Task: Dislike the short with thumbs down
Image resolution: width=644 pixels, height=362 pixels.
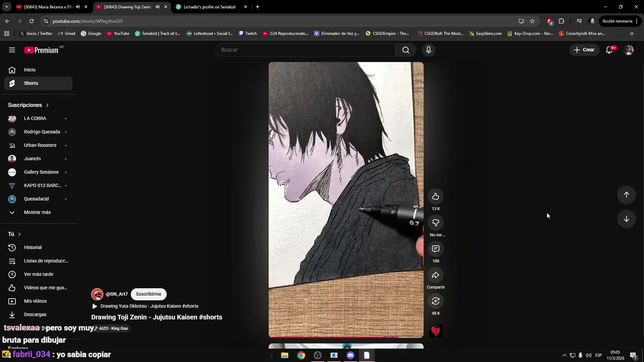Action: click(436, 223)
